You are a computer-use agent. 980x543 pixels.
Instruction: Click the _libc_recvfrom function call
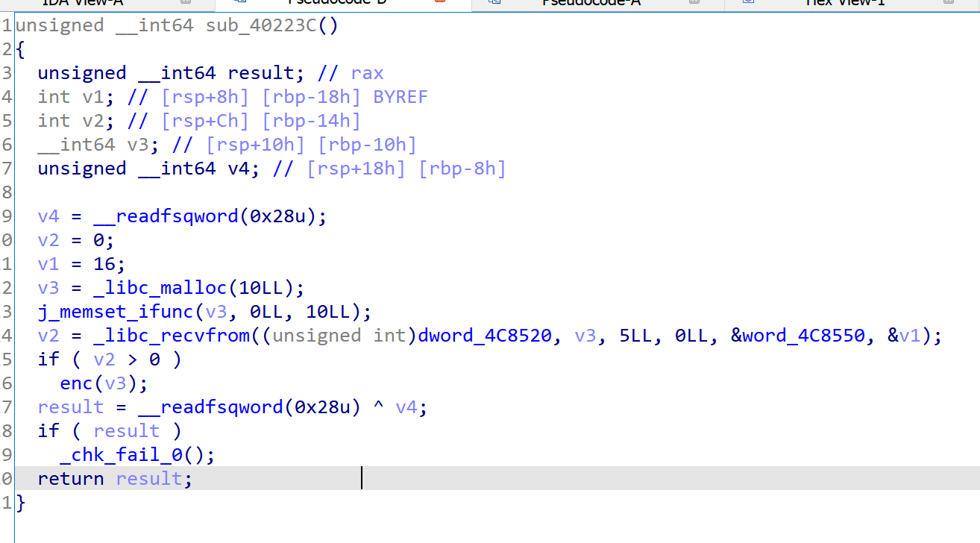172,336
